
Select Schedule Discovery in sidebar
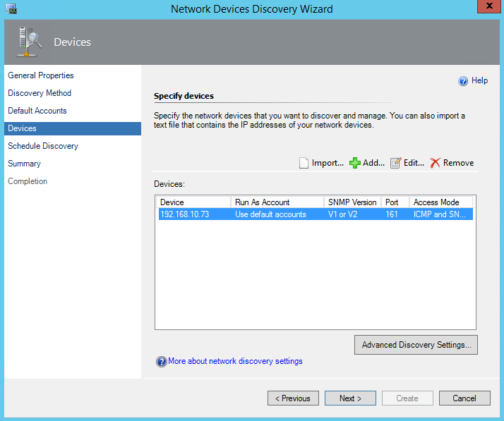pyautogui.click(x=43, y=146)
